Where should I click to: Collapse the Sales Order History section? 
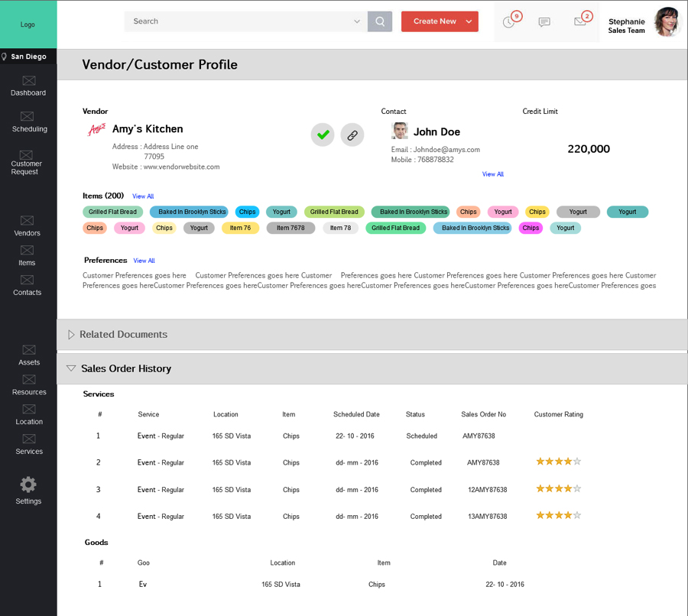(x=71, y=368)
